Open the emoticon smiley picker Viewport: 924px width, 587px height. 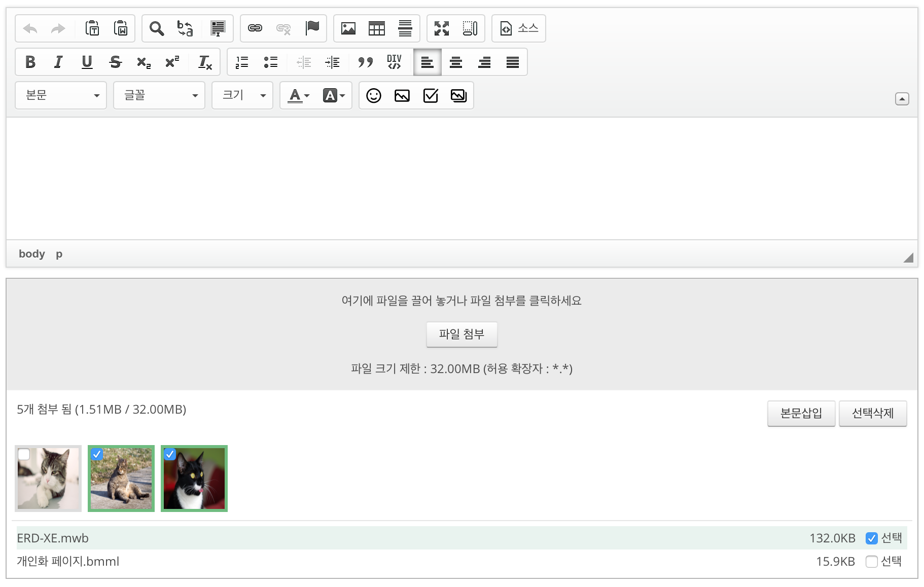pyautogui.click(x=373, y=96)
